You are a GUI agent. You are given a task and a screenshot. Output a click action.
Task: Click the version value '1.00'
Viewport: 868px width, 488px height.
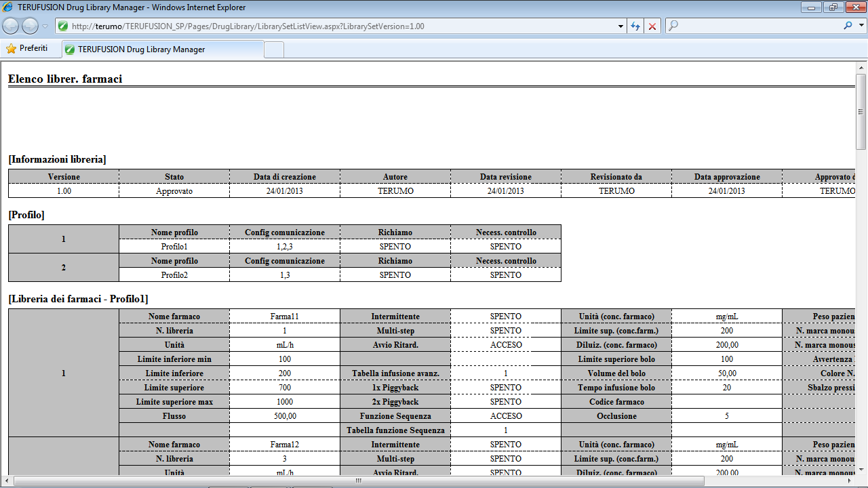pyautogui.click(x=64, y=191)
